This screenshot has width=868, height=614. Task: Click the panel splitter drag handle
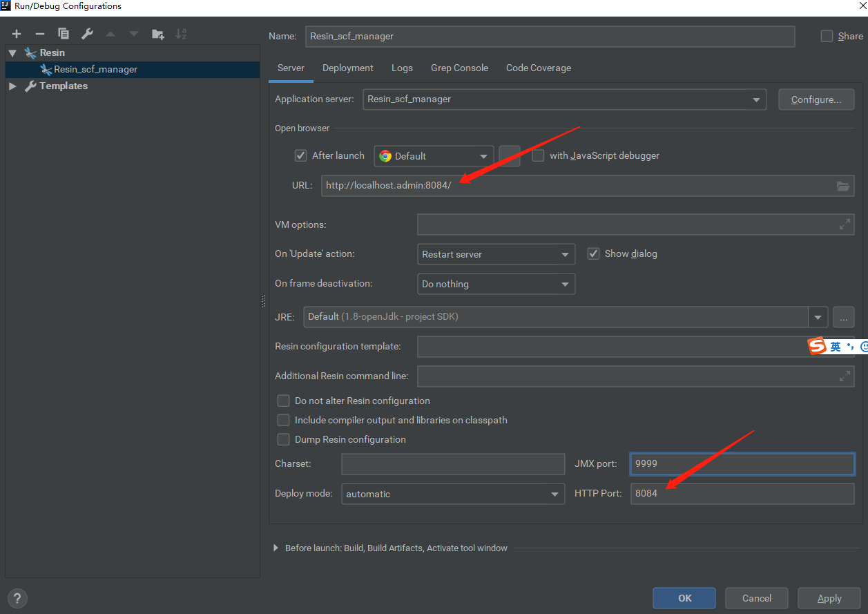coord(264,301)
